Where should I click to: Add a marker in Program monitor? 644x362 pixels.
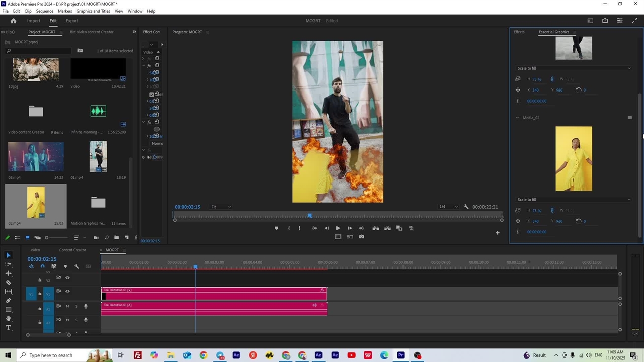pos(276,228)
